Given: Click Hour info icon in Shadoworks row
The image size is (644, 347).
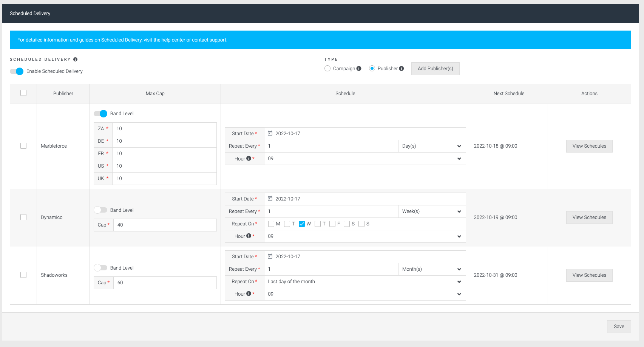Looking at the screenshot, I should (249, 294).
